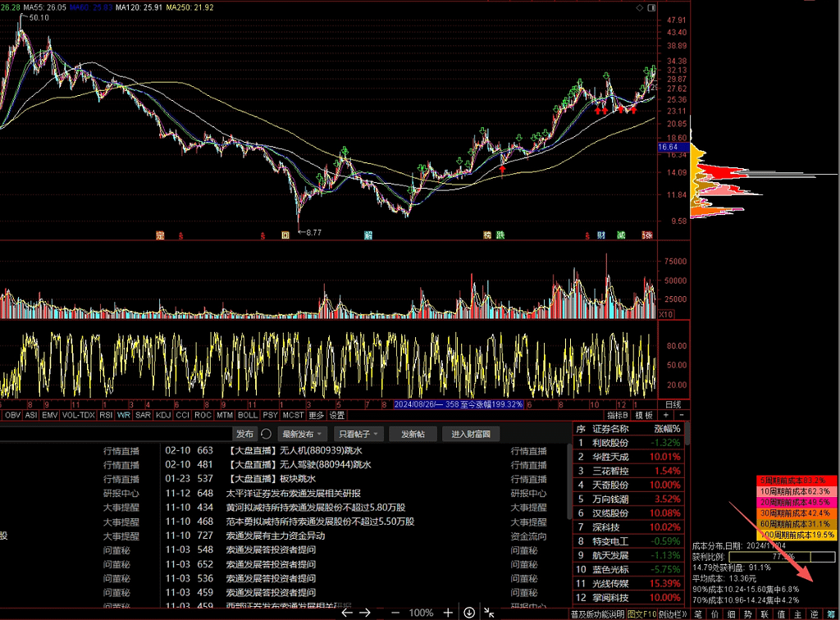
Task: Go back with the left arrow icon
Action: point(346,612)
